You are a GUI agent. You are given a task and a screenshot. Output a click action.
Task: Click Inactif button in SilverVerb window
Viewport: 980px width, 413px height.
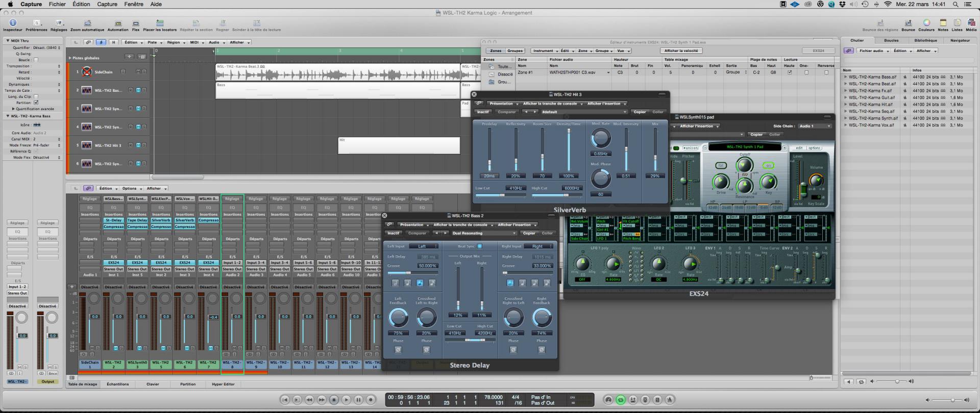pos(483,112)
